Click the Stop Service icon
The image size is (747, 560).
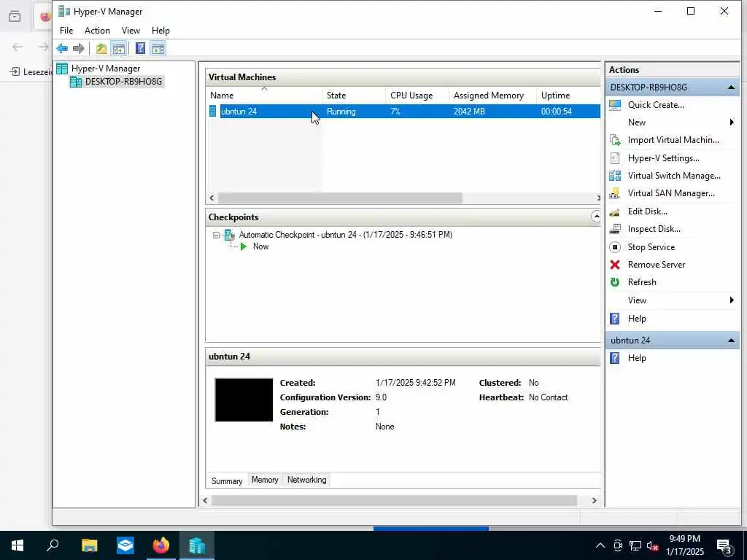(615, 247)
